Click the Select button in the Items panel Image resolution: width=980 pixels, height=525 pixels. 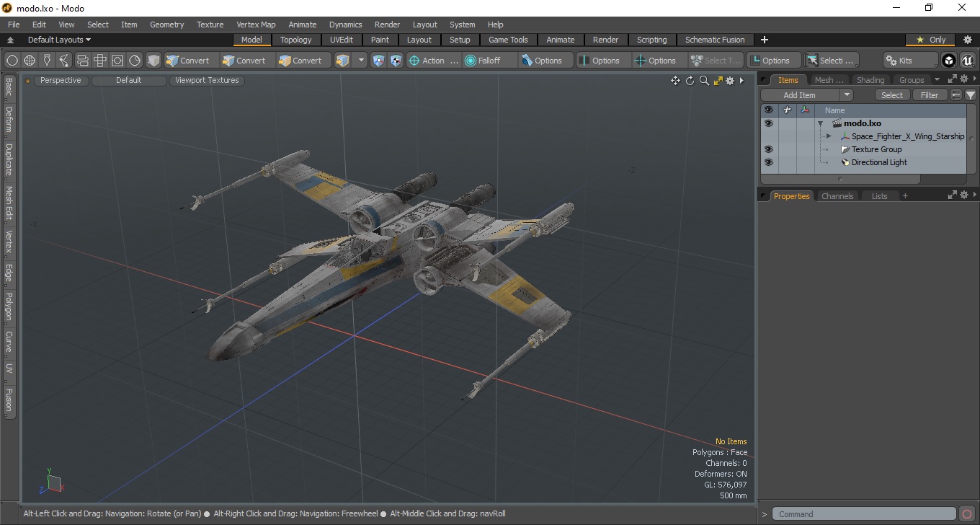[x=892, y=95]
